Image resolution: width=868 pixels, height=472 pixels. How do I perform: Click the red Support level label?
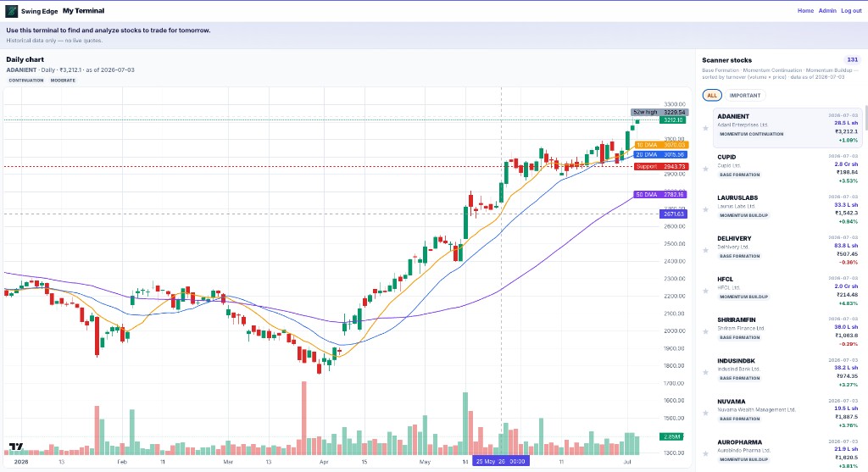(660, 166)
